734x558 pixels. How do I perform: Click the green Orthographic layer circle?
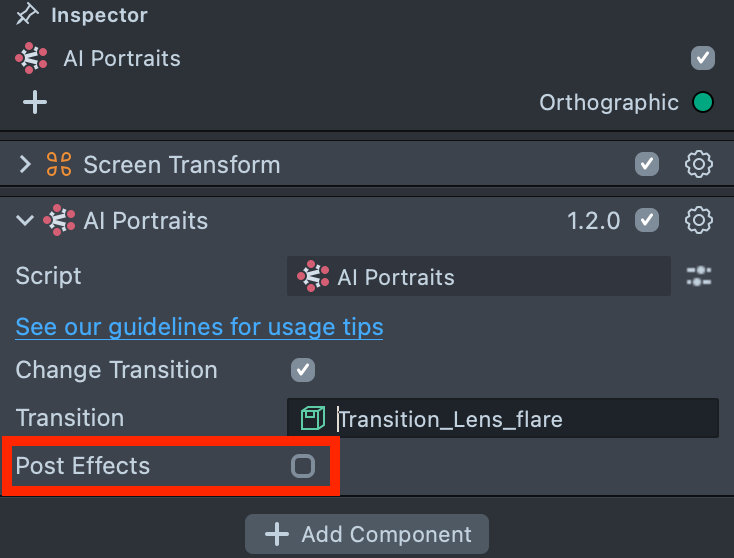pyautogui.click(x=703, y=102)
